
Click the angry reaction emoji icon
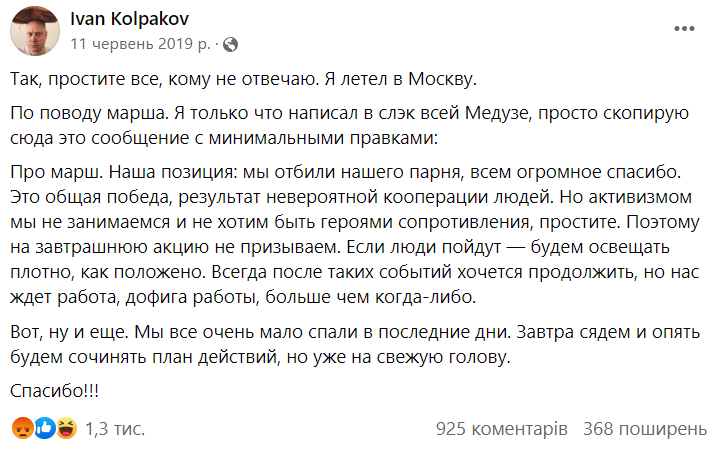point(23,428)
